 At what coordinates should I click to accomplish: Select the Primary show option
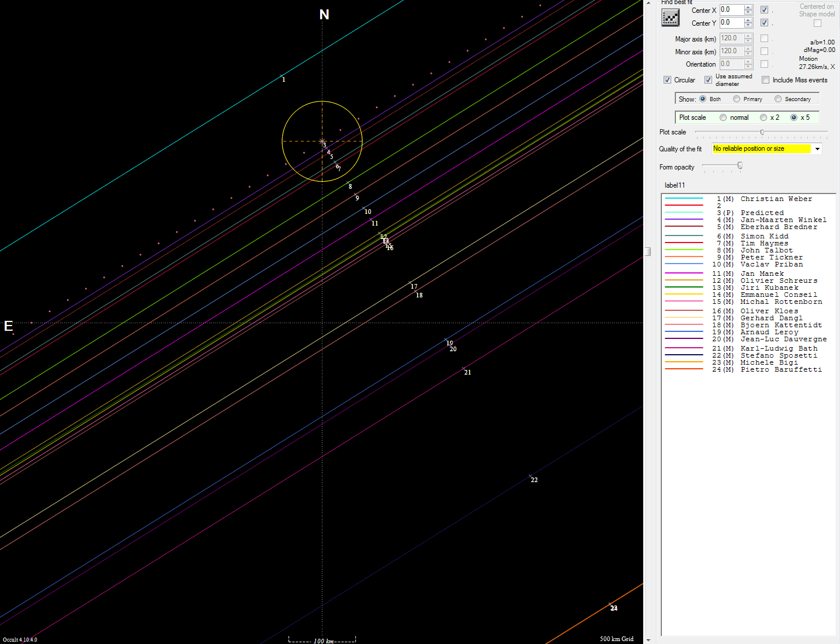pyautogui.click(x=737, y=99)
